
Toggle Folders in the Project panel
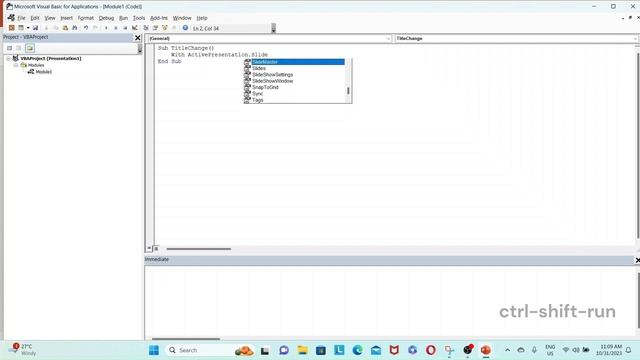pyautogui.click(x=30, y=48)
